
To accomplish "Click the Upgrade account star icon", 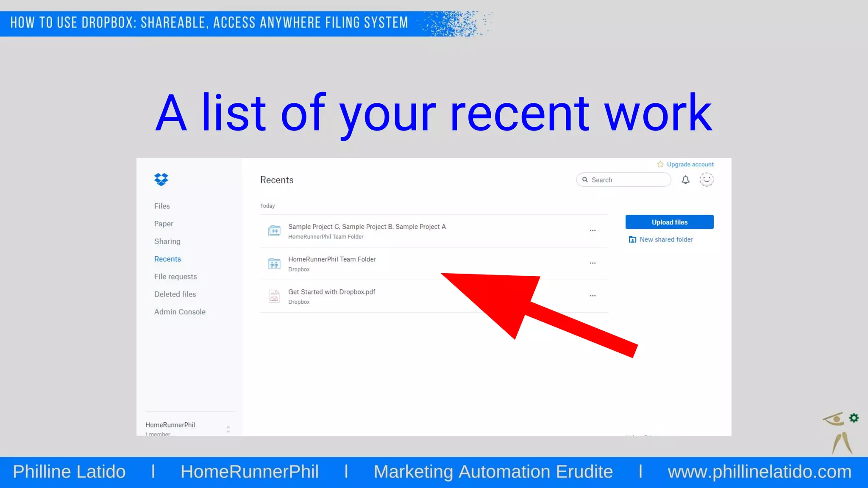I will [660, 164].
